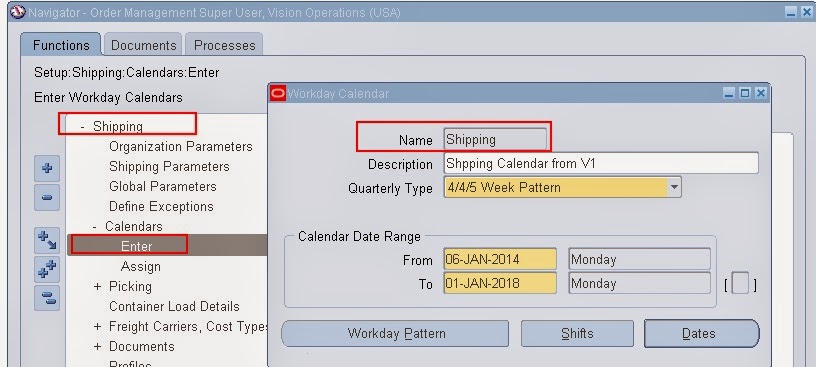Click the collapse node minus icon button
This screenshot has width=816, height=367.
click(x=47, y=198)
